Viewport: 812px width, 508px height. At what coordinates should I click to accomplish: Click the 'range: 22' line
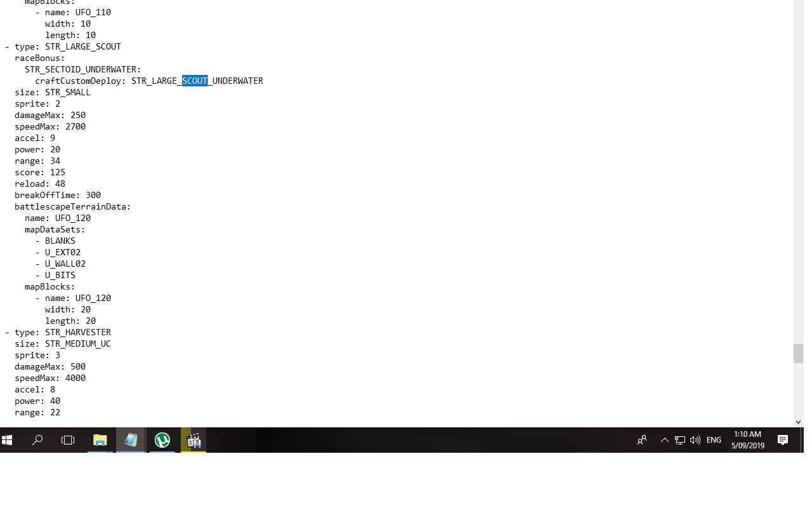point(37,412)
